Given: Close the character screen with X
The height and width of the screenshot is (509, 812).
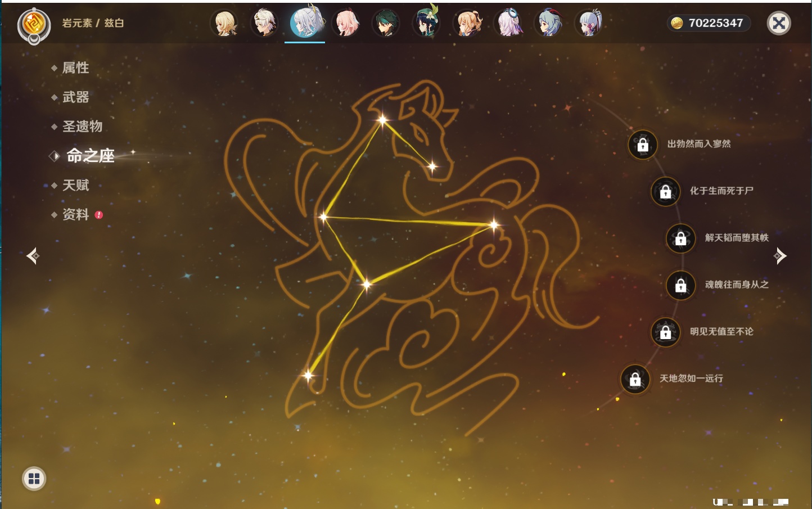Looking at the screenshot, I should click(x=779, y=23).
